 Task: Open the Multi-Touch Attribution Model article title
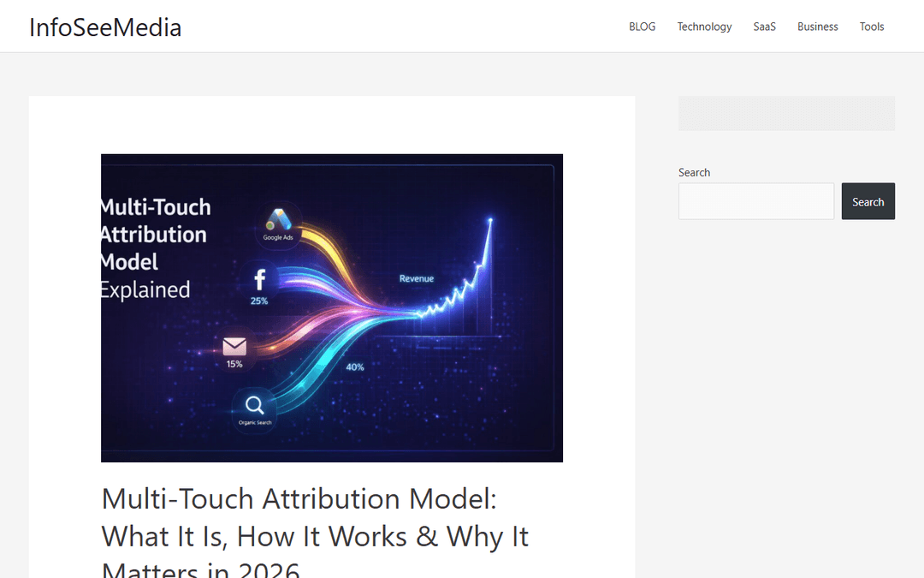click(315, 533)
